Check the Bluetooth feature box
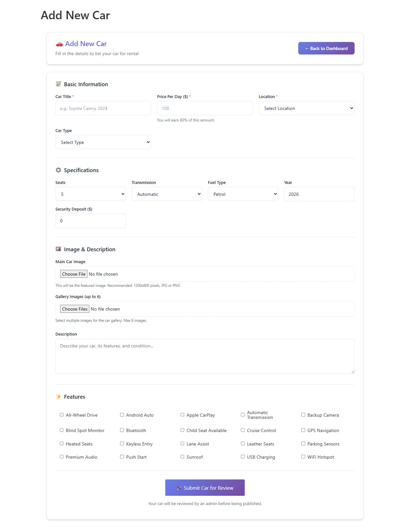 (x=122, y=430)
